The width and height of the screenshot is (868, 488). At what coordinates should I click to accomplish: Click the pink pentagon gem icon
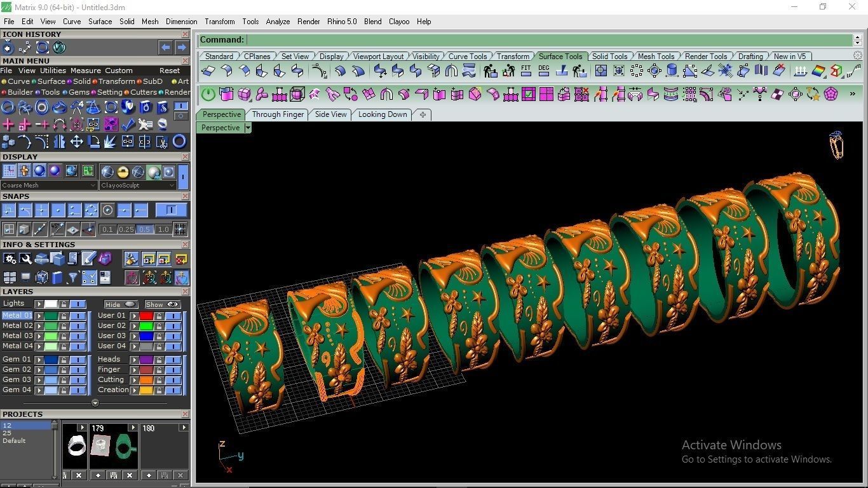(830, 95)
